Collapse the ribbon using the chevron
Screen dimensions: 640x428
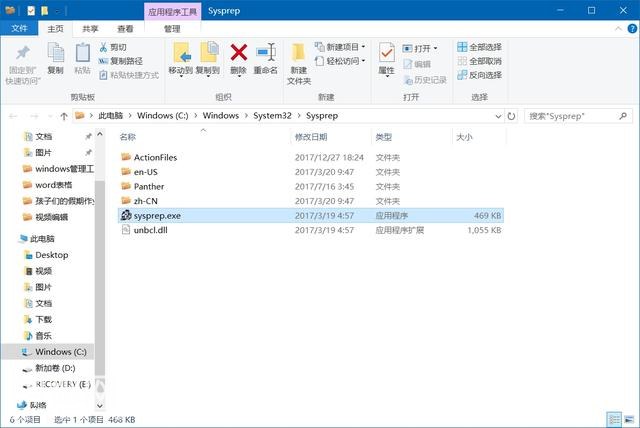click(618, 29)
